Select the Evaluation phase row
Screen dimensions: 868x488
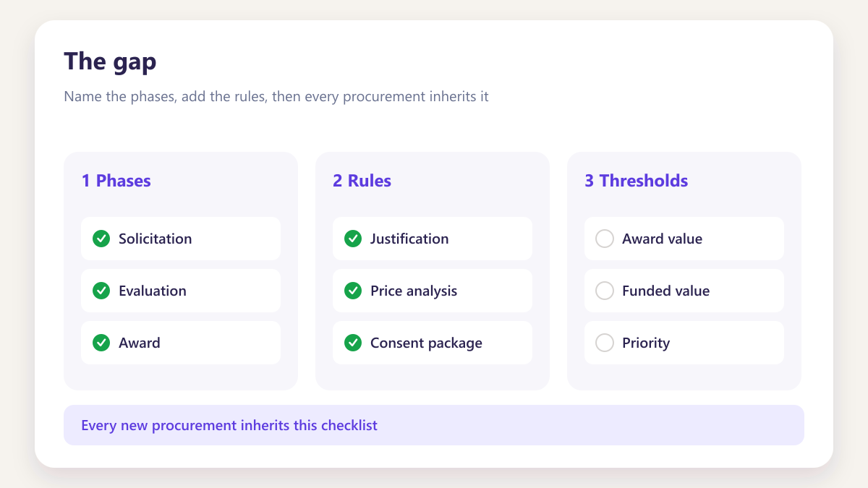click(x=181, y=291)
